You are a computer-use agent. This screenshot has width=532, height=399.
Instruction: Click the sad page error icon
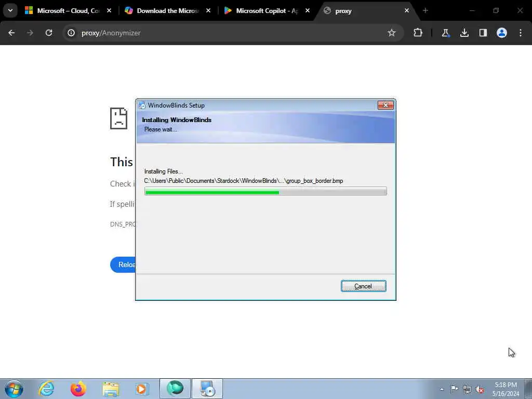pos(119,118)
